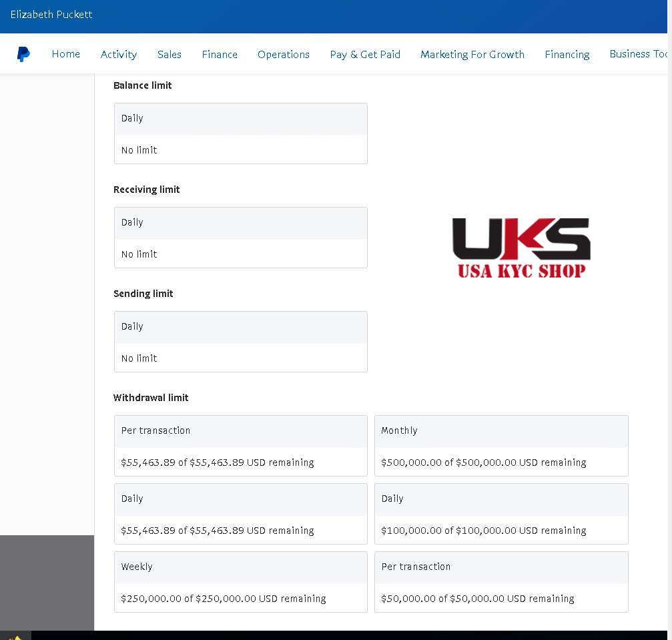Click $55,463.89 remaining under Daily withdrawal
The image size is (672, 640).
(x=218, y=531)
